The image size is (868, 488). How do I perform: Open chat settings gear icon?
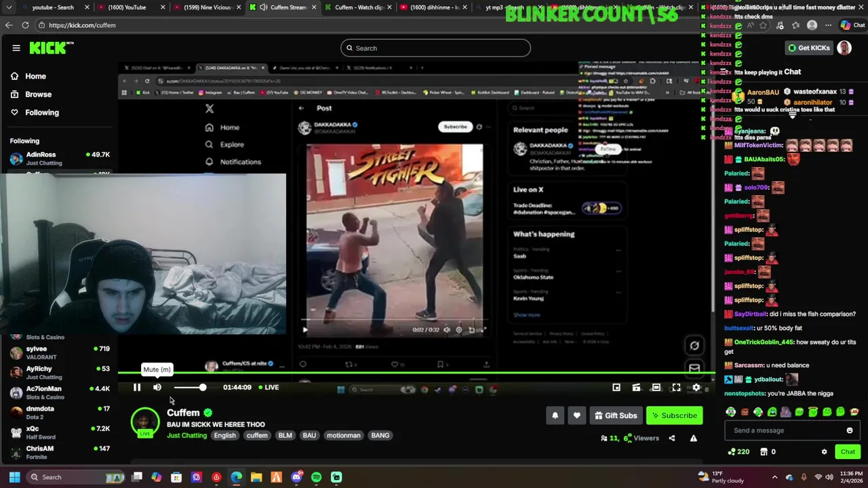(x=825, y=452)
